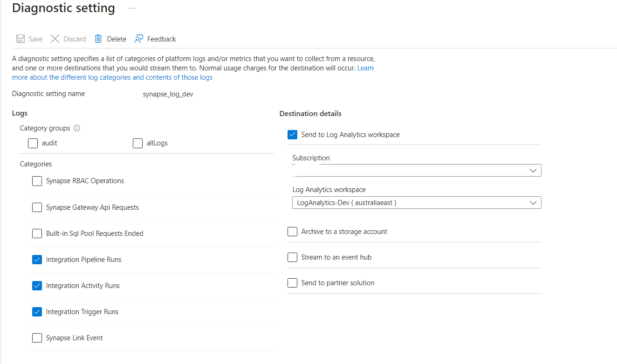The width and height of the screenshot is (617, 364).
Task: Click the Feedback person icon
Action: pos(138,39)
